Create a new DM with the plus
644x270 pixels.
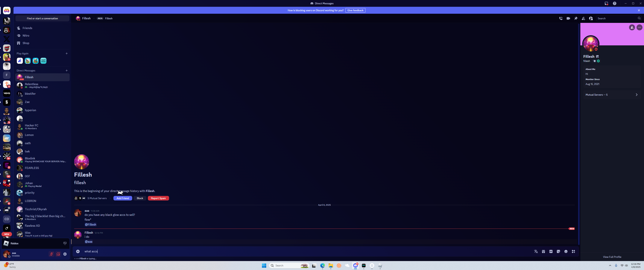[x=66, y=70]
